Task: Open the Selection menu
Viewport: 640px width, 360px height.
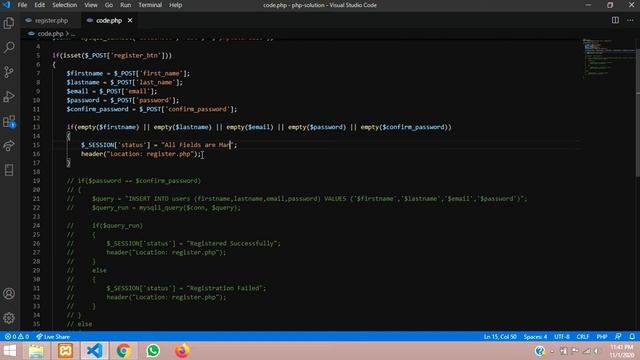Action: click(x=64, y=5)
